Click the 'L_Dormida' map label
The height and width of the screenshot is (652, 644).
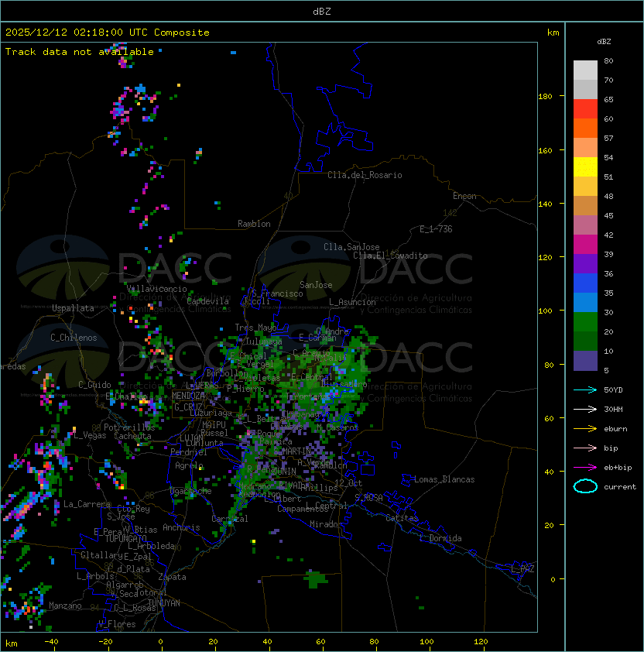point(440,538)
